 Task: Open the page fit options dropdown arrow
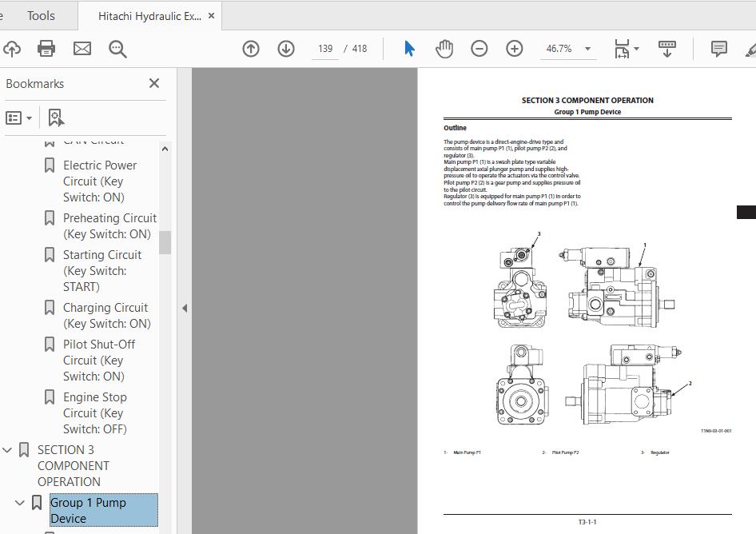coord(636,49)
